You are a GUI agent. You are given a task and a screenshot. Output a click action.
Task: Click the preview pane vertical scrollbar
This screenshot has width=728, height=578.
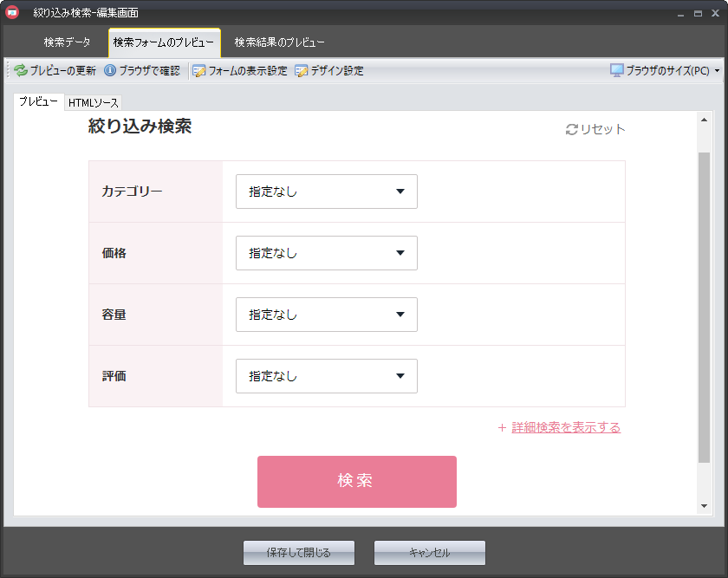[704, 303]
